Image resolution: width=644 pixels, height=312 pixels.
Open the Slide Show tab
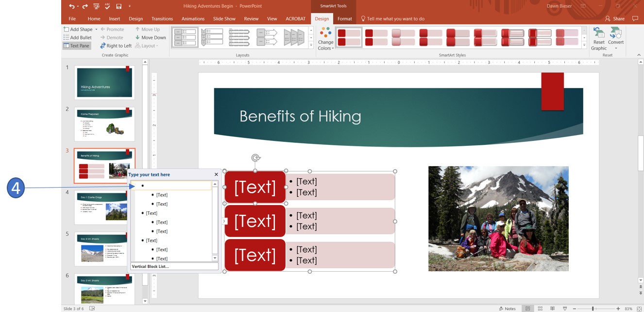pyautogui.click(x=224, y=19)
